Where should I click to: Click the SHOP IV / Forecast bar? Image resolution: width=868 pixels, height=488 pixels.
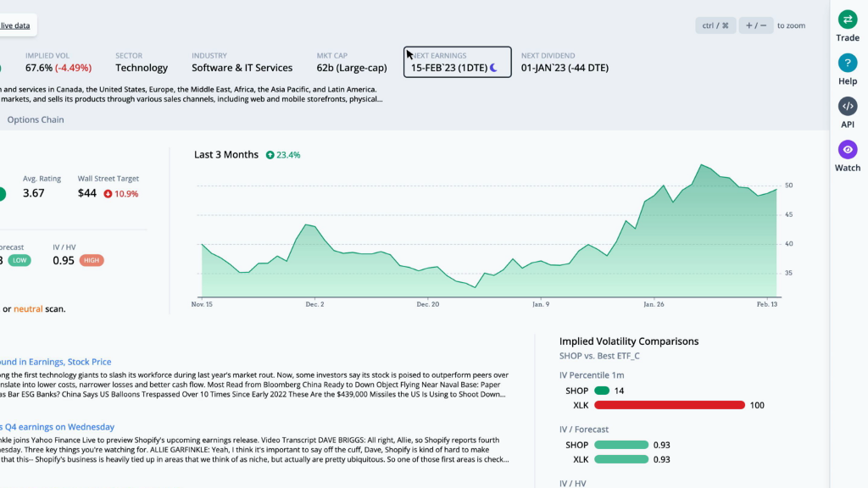tap(621, 445)
